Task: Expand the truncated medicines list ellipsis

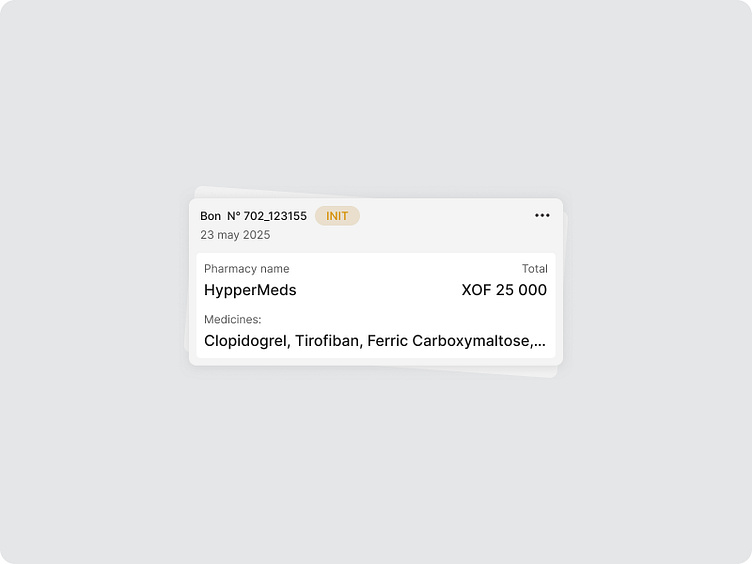Action: (540, 341)
